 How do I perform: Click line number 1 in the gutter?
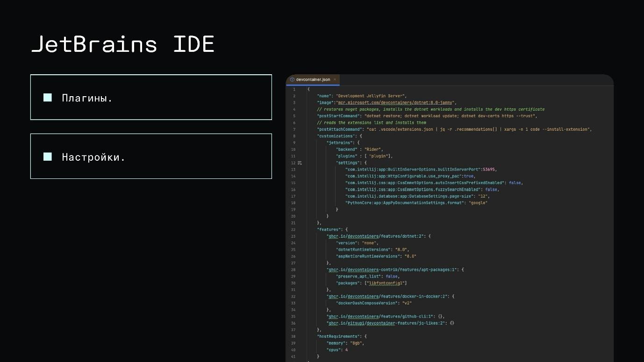[293, 89]
